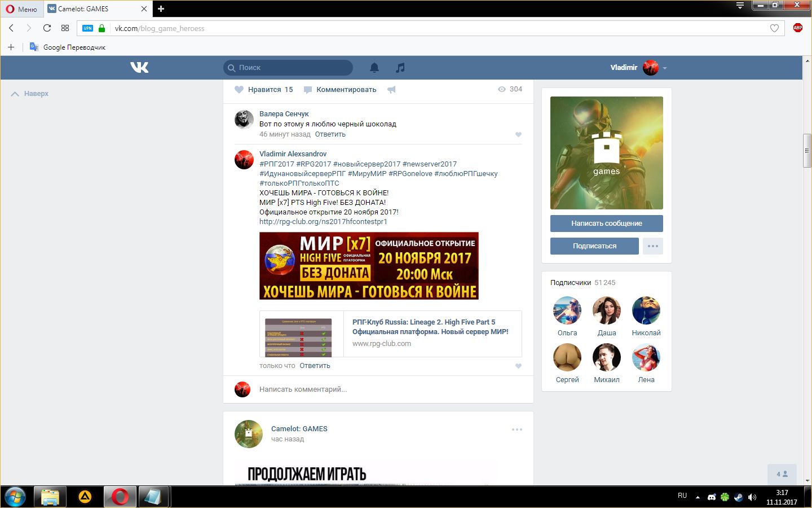Open the Opera taskbar icon
812x508 pixels.
tap(120, 497)
